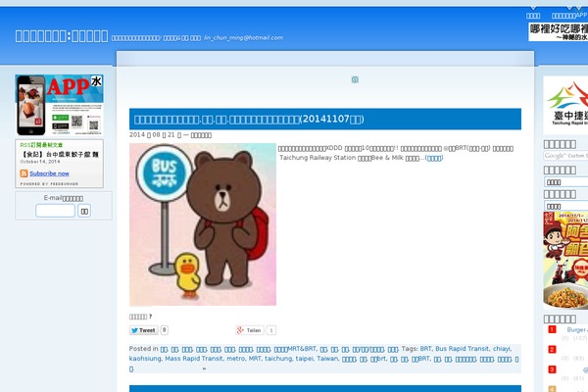The width and height of the screenshot is (588, 392).
Task: Click the Google Custom Search field
Action: point(565,156)
